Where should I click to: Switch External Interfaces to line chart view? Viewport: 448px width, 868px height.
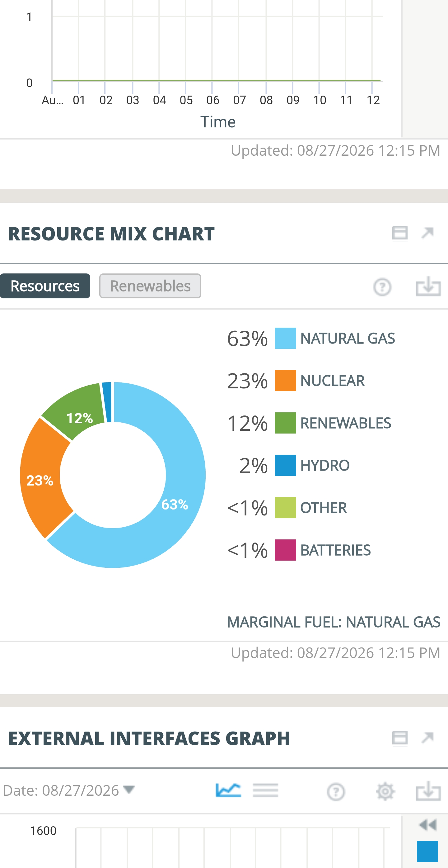click(228, 790)
